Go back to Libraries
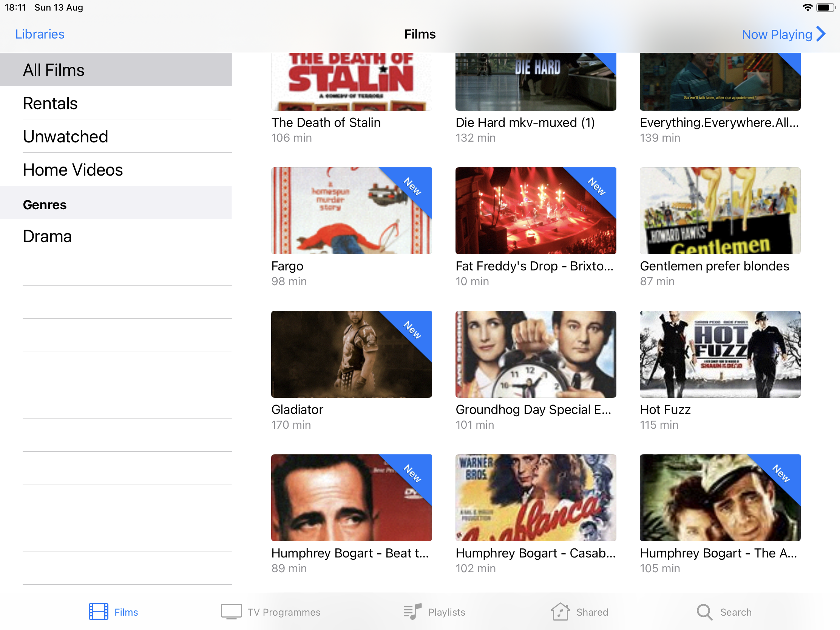The height and width of the screenshot is (630, 840). (40, 34)
